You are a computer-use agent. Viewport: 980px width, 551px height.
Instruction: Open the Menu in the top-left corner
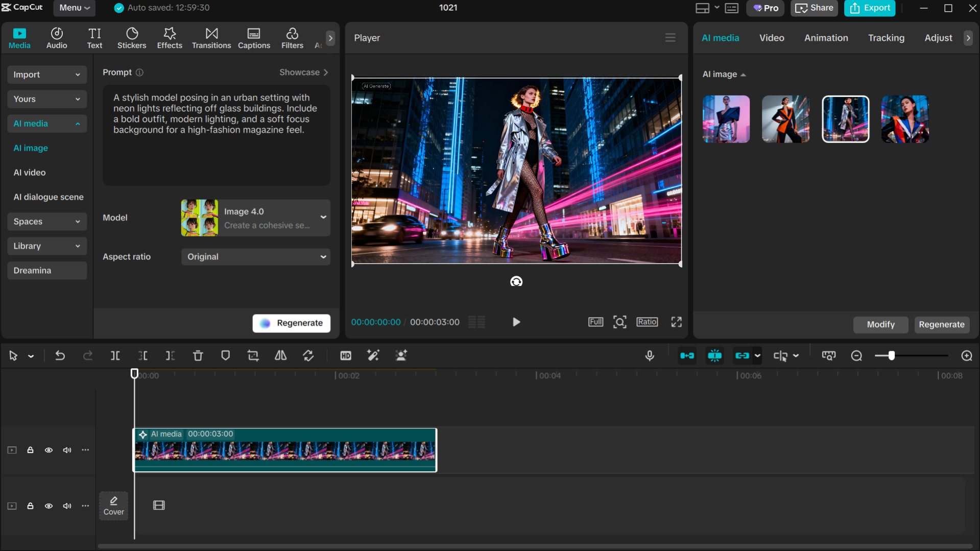74,8
